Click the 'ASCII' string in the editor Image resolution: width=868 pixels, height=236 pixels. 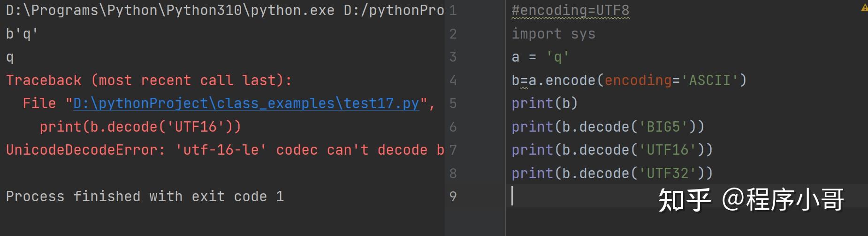tap(709, 80)
